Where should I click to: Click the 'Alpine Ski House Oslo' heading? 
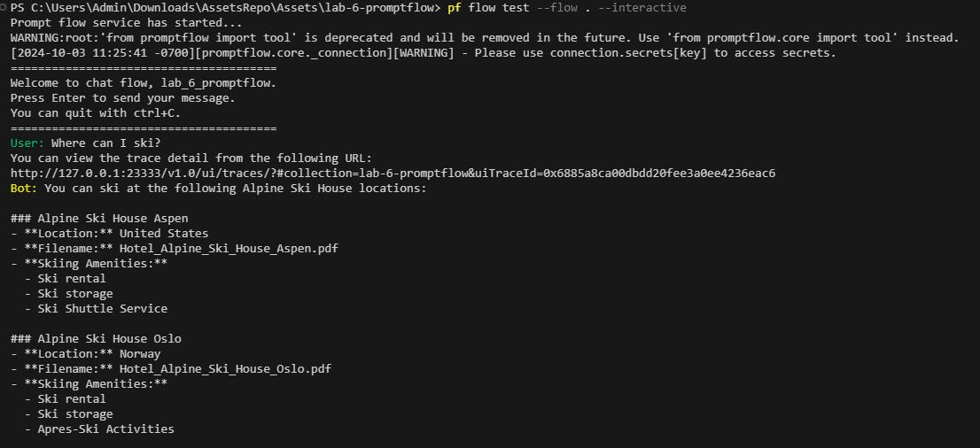pos(109,338)
